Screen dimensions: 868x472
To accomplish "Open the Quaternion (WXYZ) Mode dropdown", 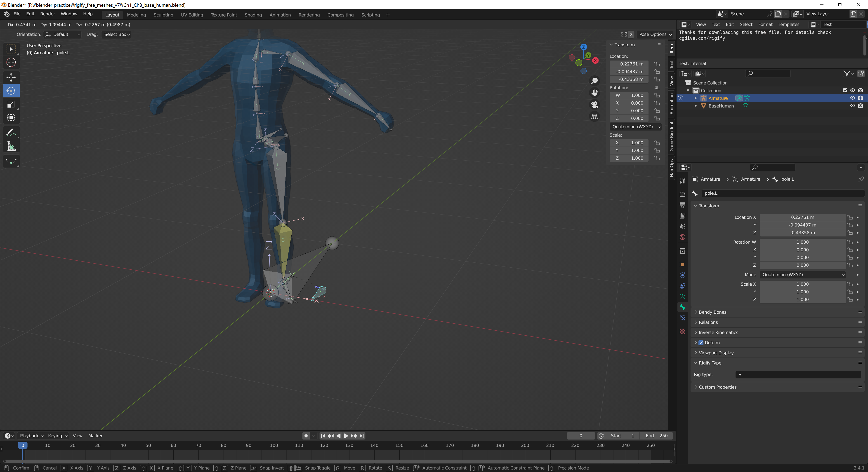I will [x=803, y=275].
